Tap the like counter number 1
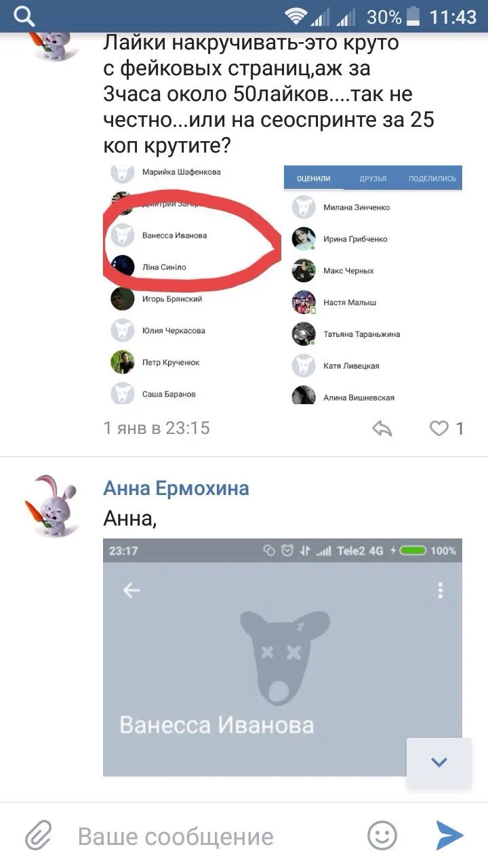 coord(460,428)
